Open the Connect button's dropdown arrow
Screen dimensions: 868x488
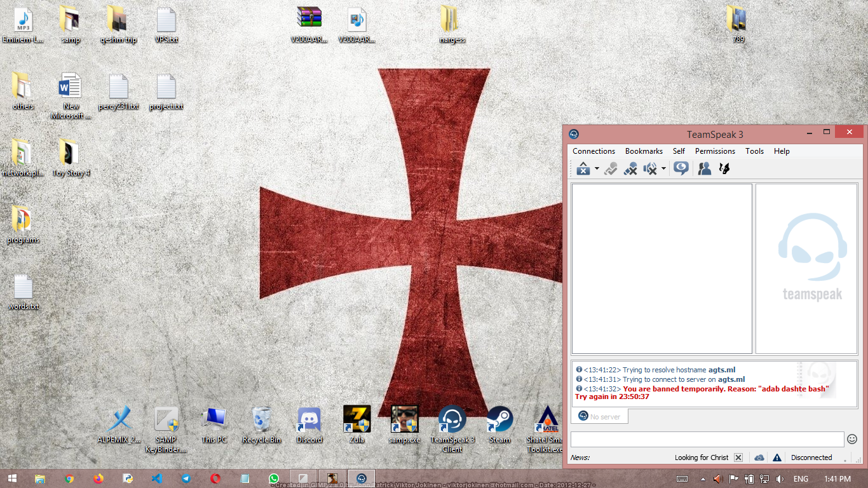point(597,168)
